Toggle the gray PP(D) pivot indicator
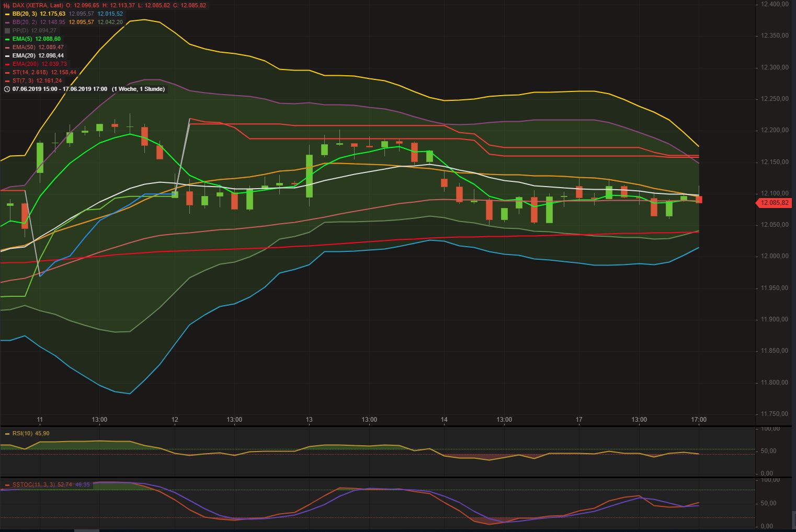The image size is (796, 532). [6, 30]
